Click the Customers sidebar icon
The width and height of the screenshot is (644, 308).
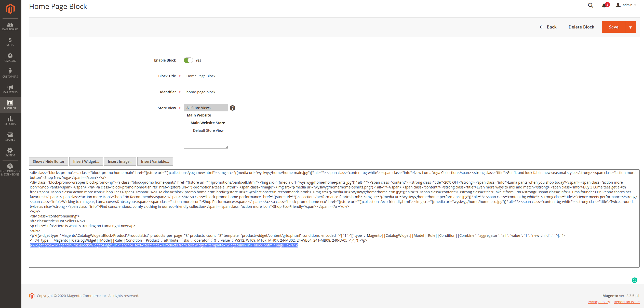(x=10, y=73)
